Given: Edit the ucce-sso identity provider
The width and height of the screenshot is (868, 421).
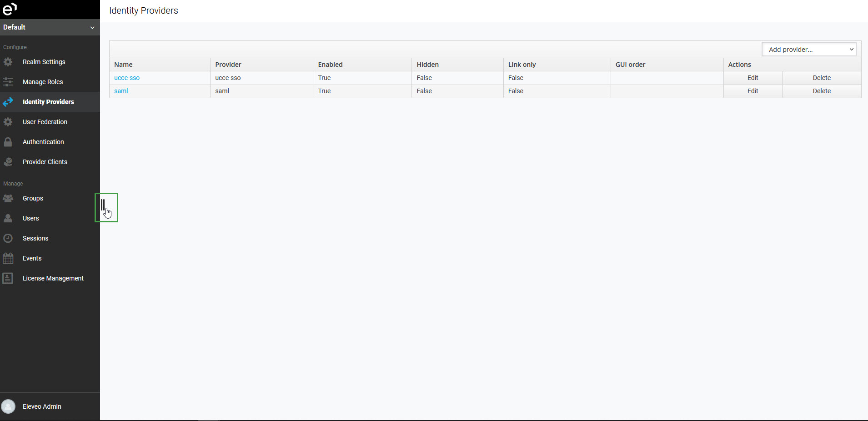Looking at the screenshot, I should [x=753, y=78].
